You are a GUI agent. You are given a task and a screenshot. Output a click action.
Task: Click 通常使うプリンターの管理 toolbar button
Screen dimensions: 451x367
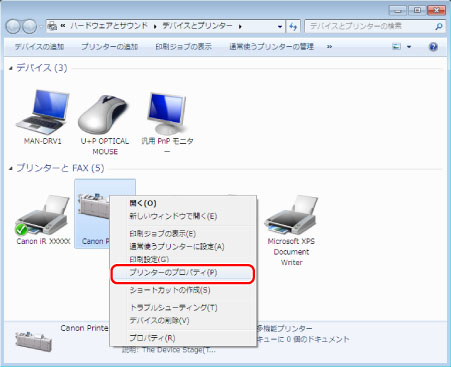272,47
